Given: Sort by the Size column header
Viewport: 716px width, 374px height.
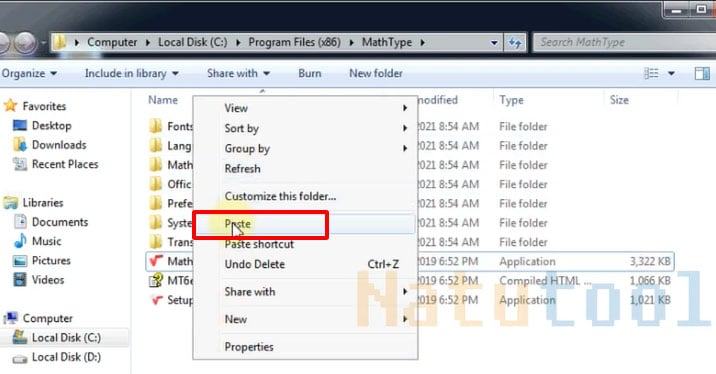Looking at the screenshot, I should pyautogui.click(x=619, y=100).
